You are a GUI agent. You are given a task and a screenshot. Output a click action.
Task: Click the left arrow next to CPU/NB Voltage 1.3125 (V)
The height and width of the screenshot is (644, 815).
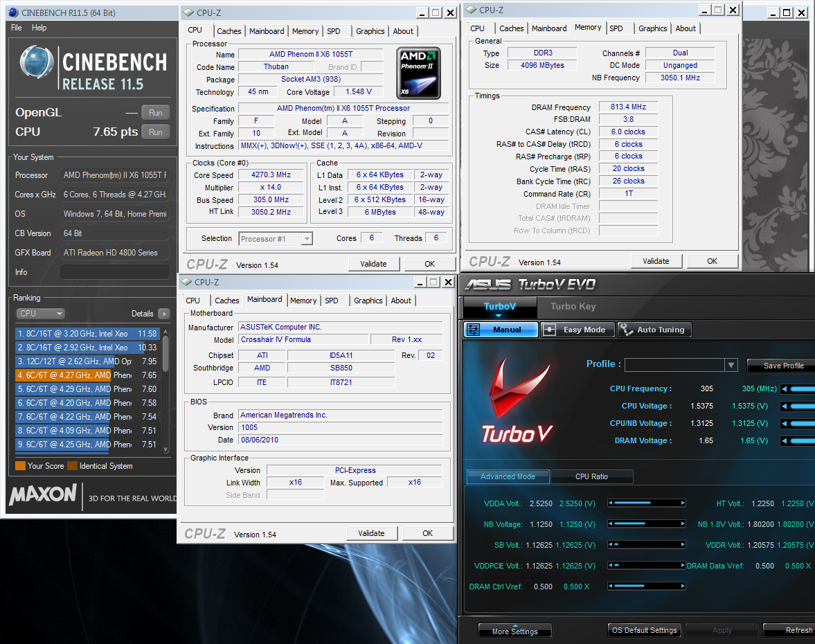(785, 424)
